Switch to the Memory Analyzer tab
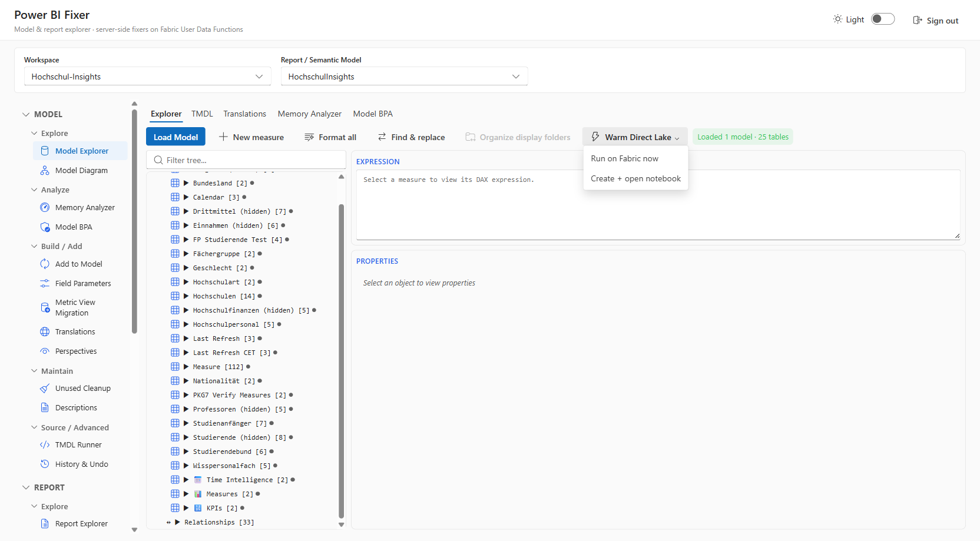The width and height of the screenshot is (980, 541). pos(309,114)
